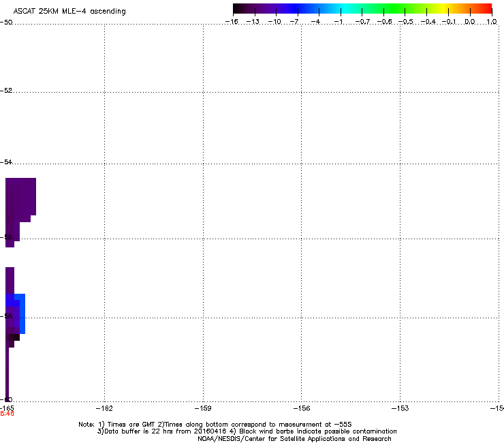Click the red time stamp under -165
Screen dimensions: 504x443
(x=7, y=414)
